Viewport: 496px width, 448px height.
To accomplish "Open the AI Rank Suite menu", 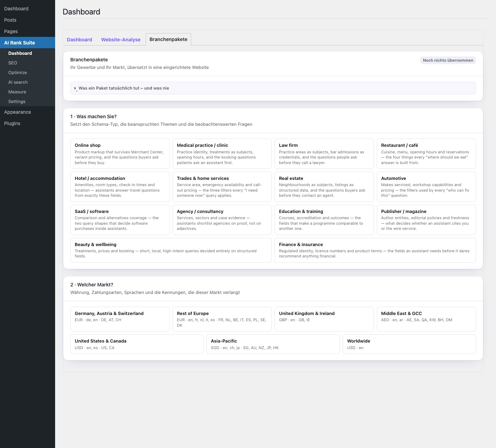I will [28, 43].
